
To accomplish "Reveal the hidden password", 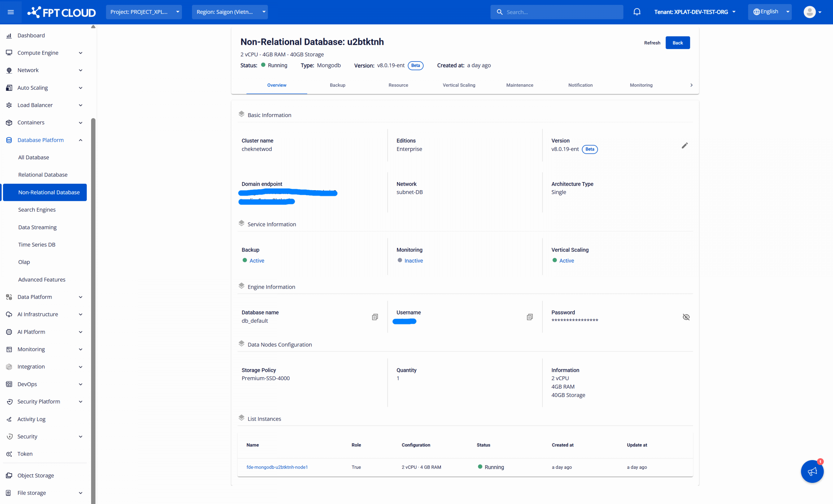I will pos(686,317).
